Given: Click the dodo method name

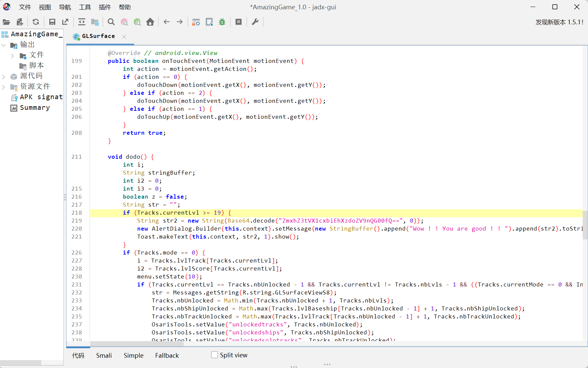Looking at the screenshot, I should click(x=133, y=157).
